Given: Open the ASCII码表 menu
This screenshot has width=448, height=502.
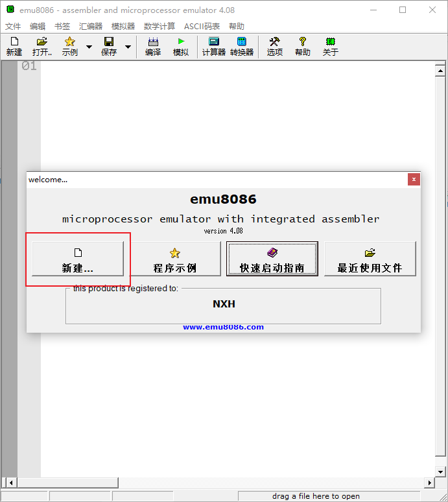Looking at the screenshot, I should [x=202, y=26].
